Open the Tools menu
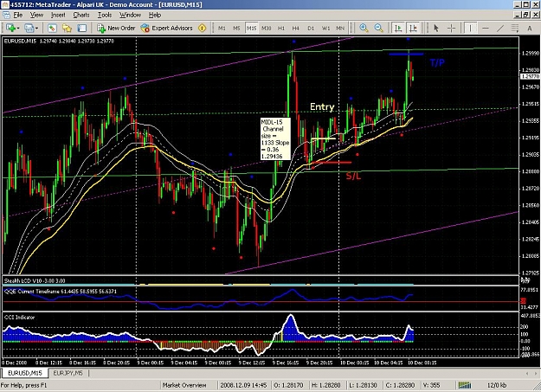This screenshot has height=392, width=541. coord(105,15)
